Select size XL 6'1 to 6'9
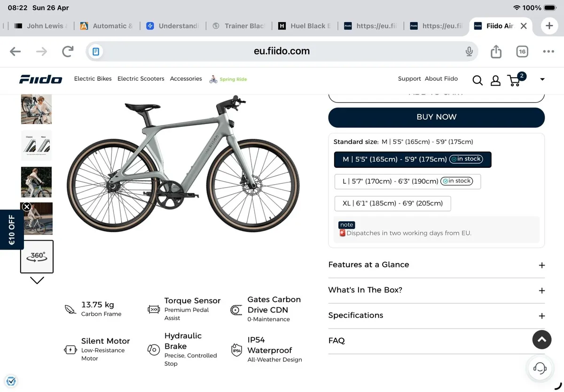Screen dimensions: 564x392 tap(392, 203)
